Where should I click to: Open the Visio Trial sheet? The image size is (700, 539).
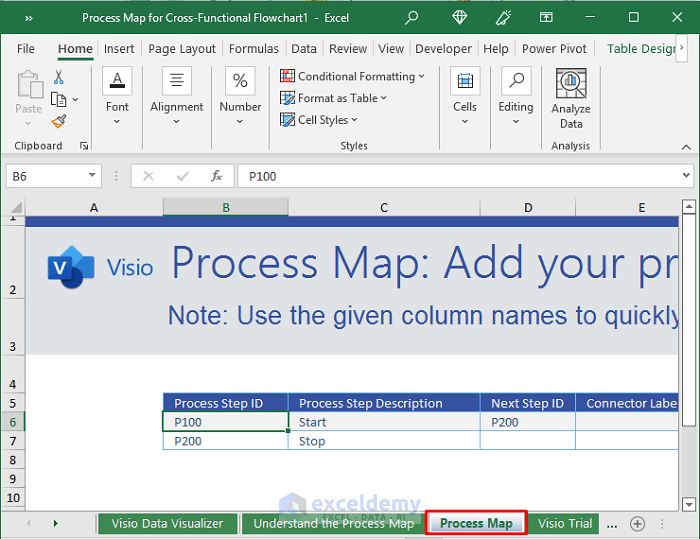564,523
